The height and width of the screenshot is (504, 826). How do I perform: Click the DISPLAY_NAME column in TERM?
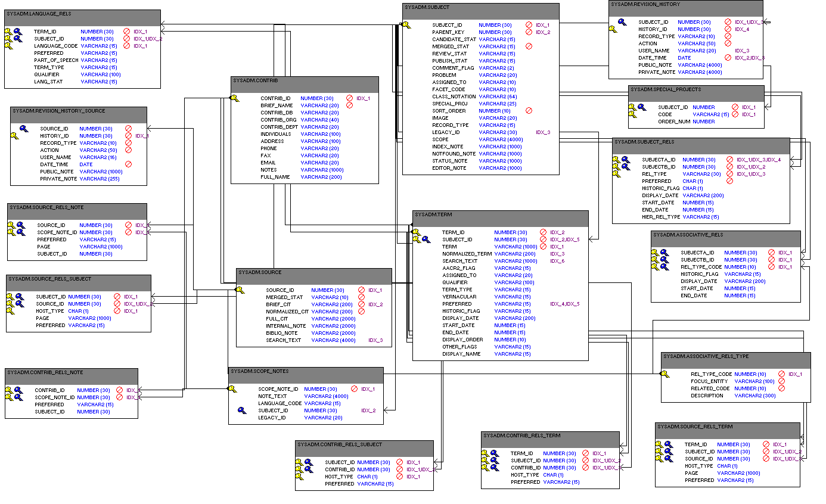click(461, 354)
